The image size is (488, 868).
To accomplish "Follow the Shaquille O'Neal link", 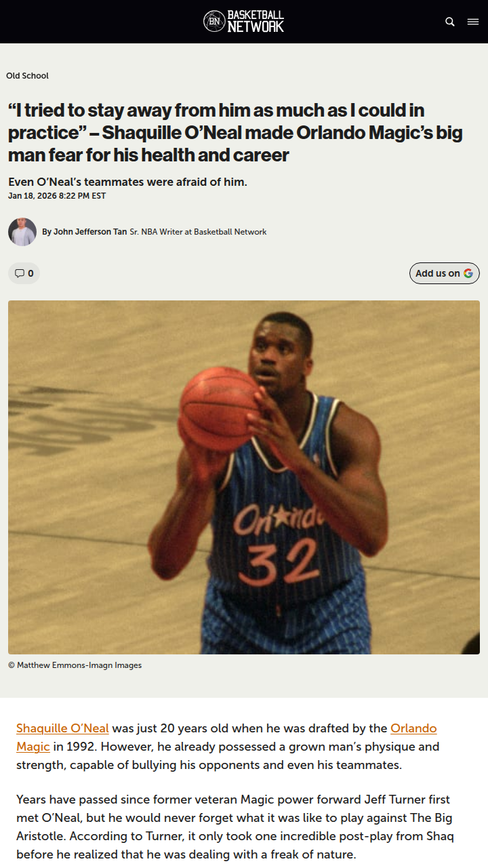I will [62, 728].
